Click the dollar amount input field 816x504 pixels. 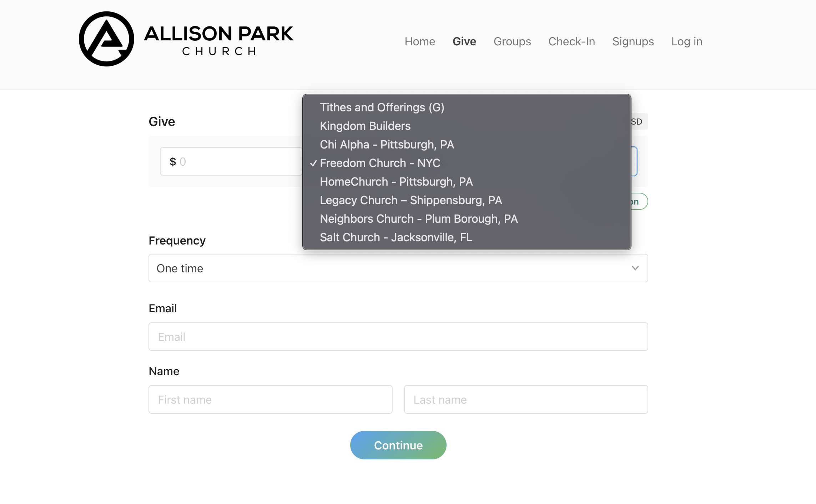[236, 162]
